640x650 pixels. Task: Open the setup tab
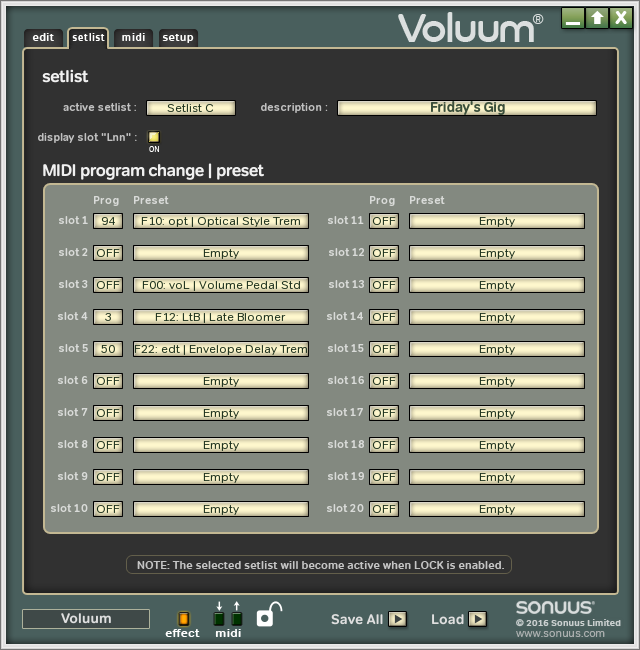coord(178,38)
